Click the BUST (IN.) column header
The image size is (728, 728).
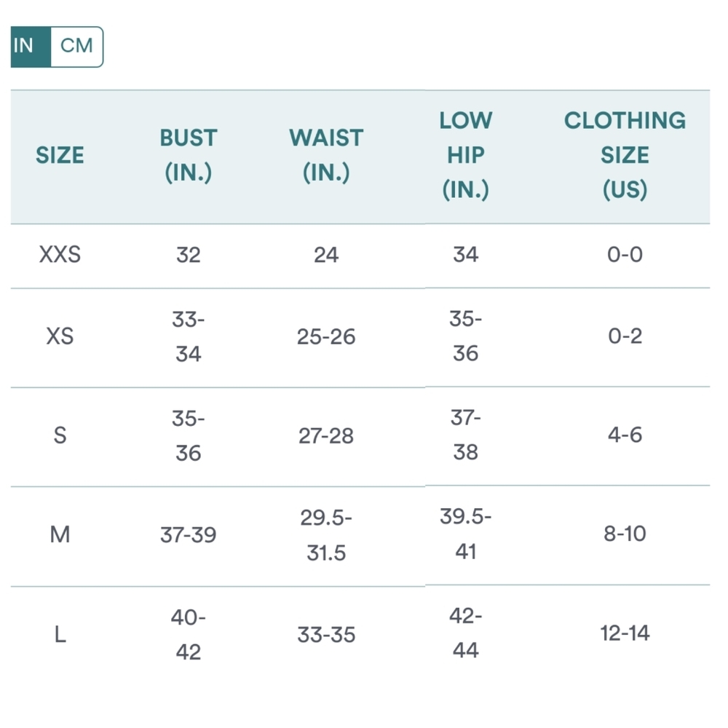189,155
